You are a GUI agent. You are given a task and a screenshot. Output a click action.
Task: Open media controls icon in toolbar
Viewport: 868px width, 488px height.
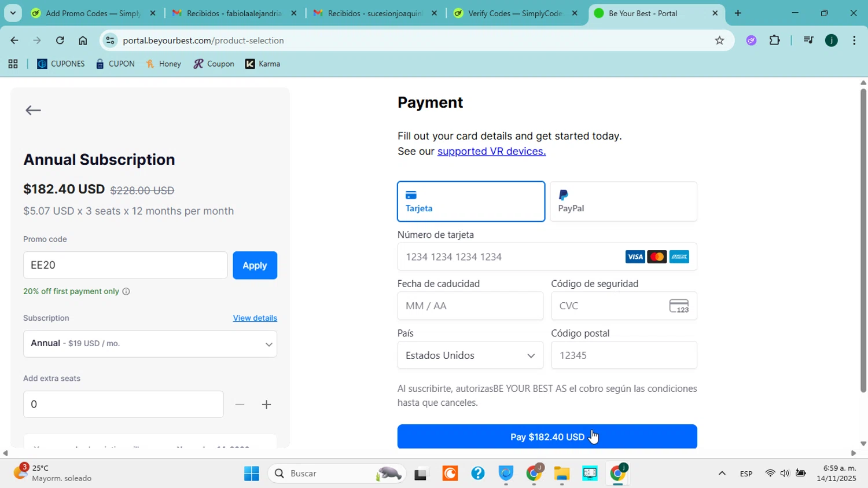tap(808, 41)
